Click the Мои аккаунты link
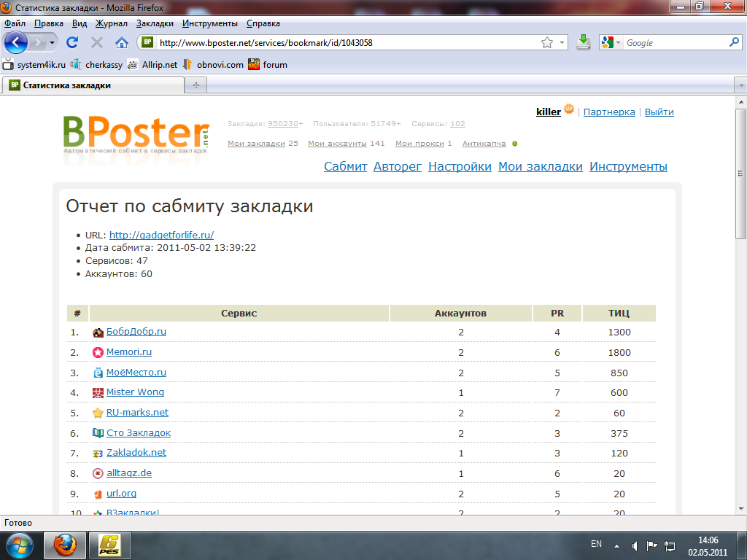Viewport: 747px width, 560px height. 337,144
